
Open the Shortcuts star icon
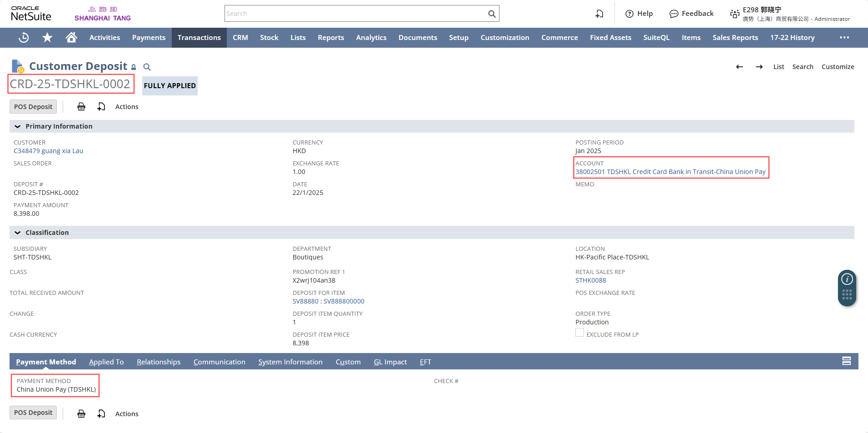point(47,38)
